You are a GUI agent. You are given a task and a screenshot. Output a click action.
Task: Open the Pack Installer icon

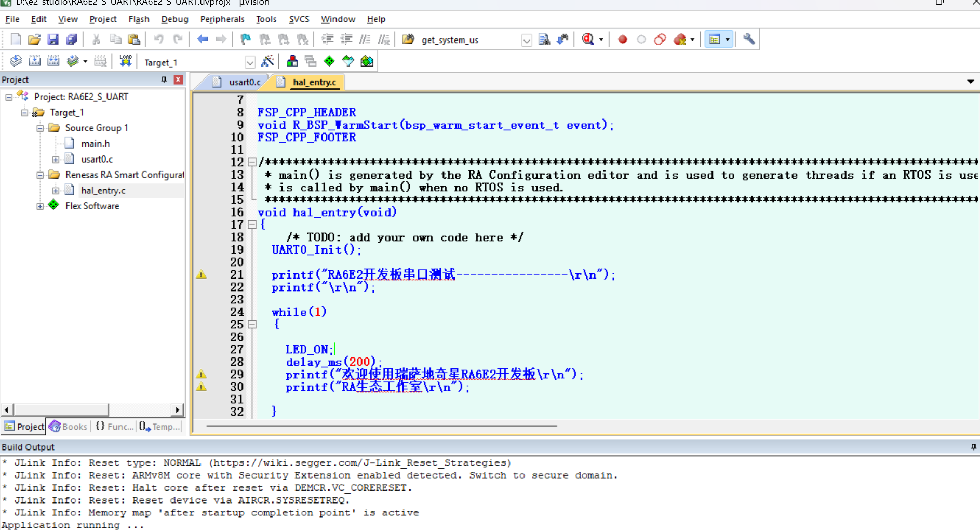[x=367, y=61]
